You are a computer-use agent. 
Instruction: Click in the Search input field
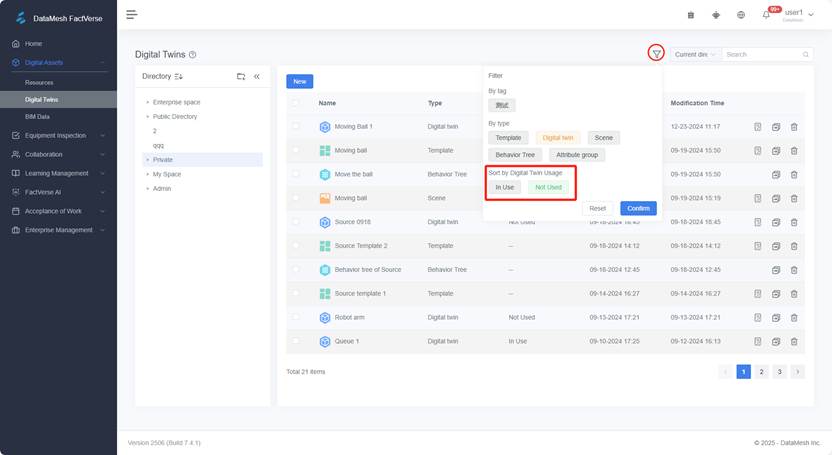pos(761,54)
